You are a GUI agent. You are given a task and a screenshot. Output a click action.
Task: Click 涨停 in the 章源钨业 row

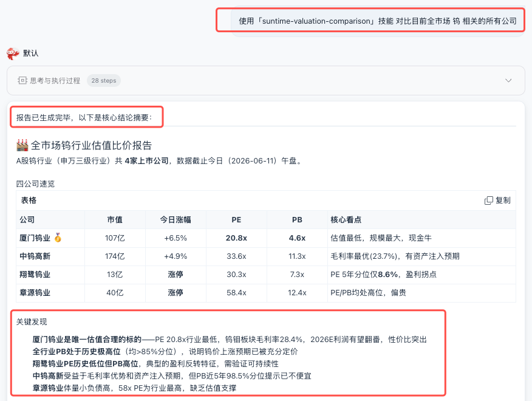point(176,293)
